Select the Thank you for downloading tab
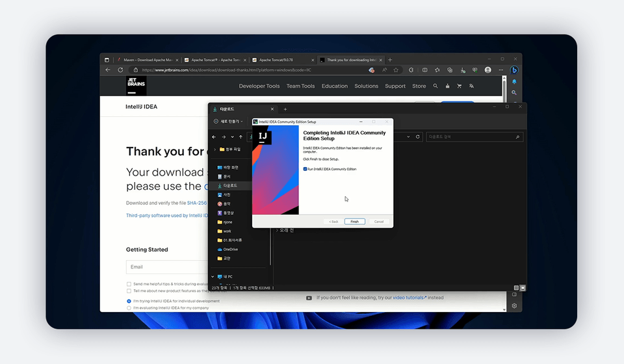The image size is (624, 364). pos(350,60)
